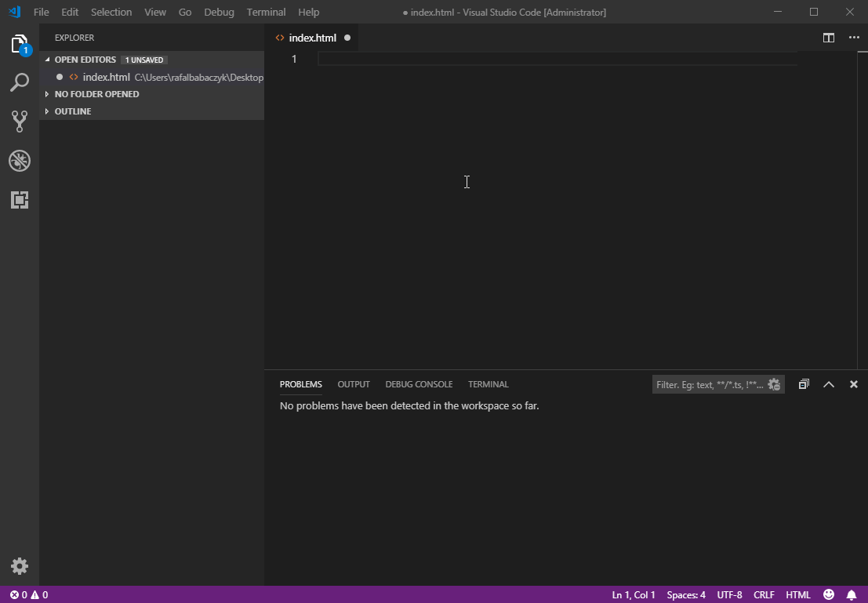This screenshot has height=603, width=868.
Task: Switch to the Output panel tab
Action: coord(354,384)
